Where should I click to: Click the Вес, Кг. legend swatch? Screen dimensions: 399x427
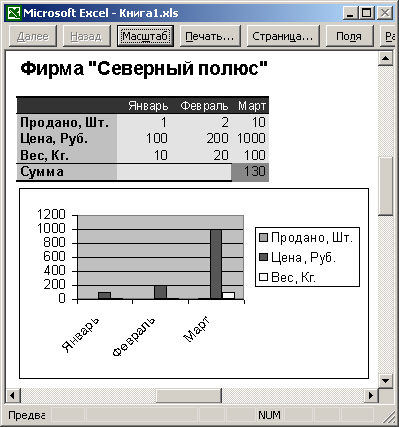click(x=263, y=277)
